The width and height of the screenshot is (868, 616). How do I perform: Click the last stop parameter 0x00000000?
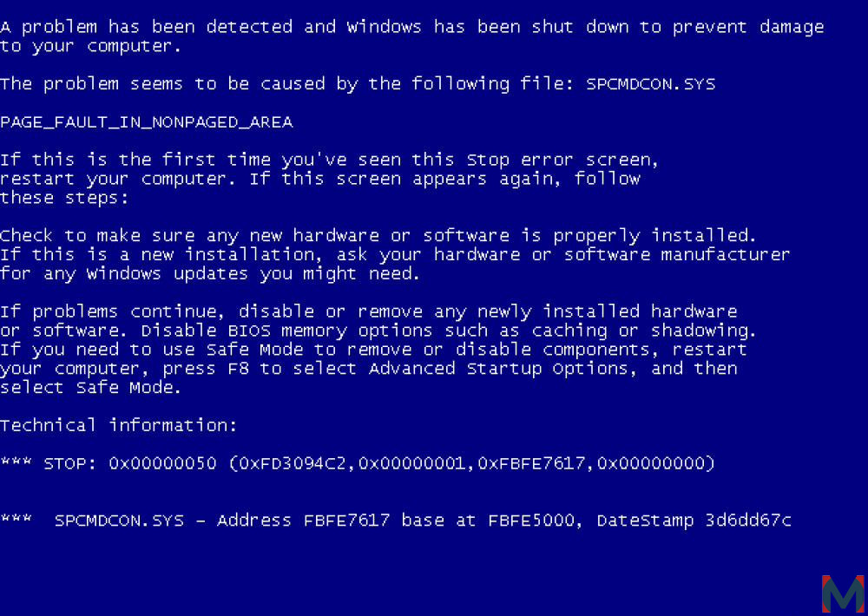[x=650, y=463]
